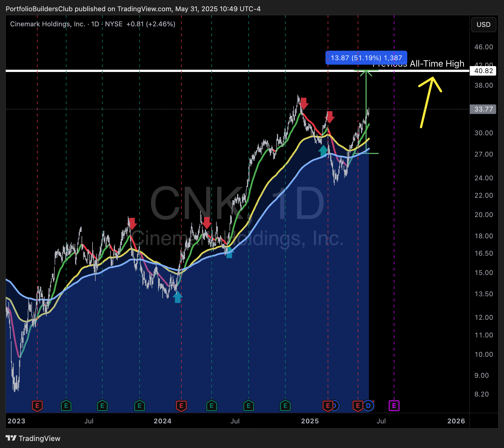Click the blue up arrow near the 16.50 level
Image resolution: width=504 pixels, height=448 pixels.
[x=229, y=252]
